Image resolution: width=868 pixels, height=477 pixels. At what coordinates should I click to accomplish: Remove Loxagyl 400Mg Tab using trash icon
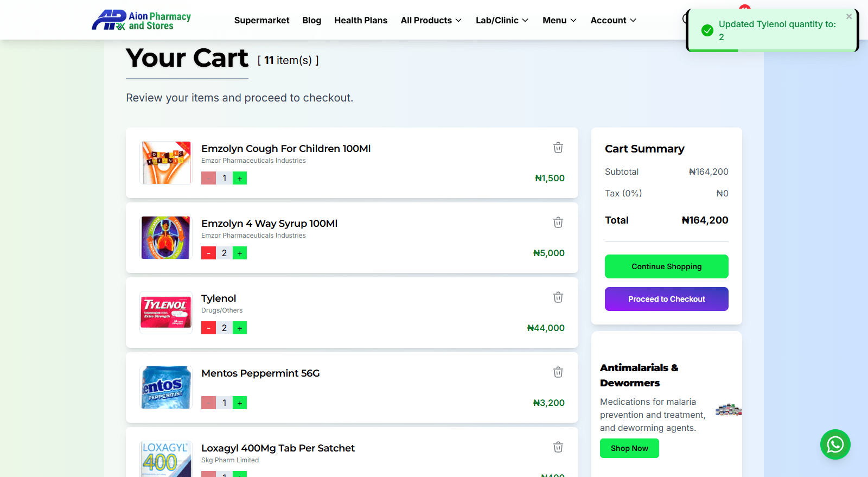[558, 447]
